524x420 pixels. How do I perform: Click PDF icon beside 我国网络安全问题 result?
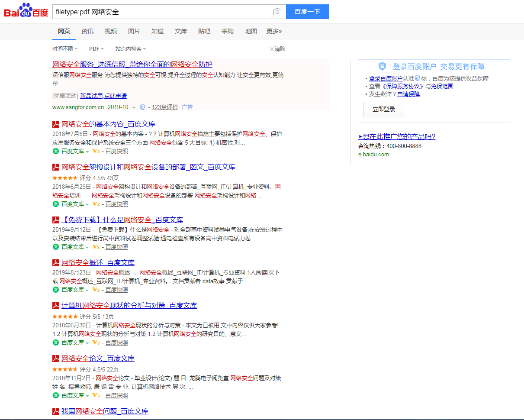point(56,411)
